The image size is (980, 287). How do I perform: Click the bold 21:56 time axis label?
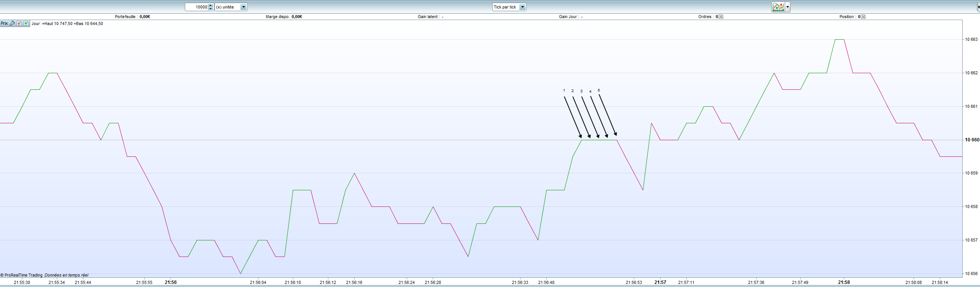pos(171,282)
